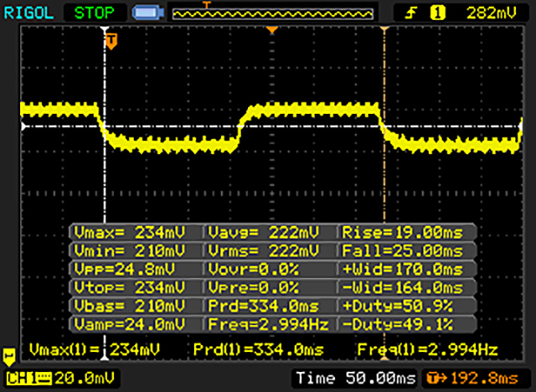Click the +Duty=50.9% measurement cell
The image size is (536, 392).
[407, 305]
